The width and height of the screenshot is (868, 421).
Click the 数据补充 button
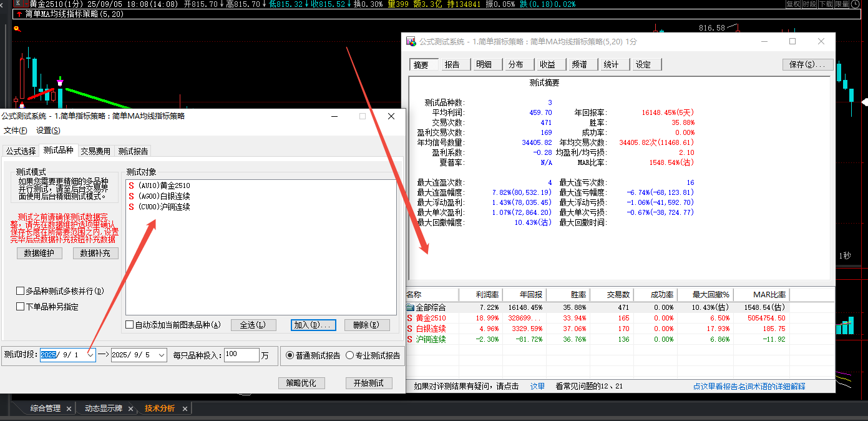[x=95, y=253]
